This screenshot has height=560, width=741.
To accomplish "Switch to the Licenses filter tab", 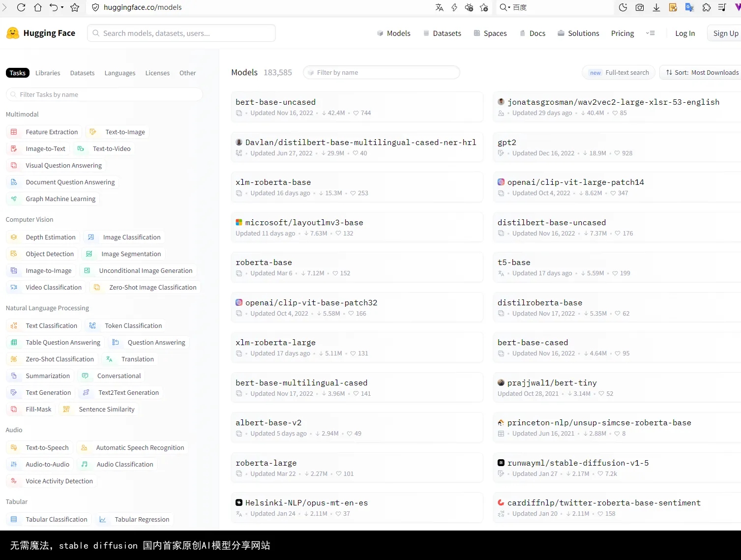I will pos(157,73).
